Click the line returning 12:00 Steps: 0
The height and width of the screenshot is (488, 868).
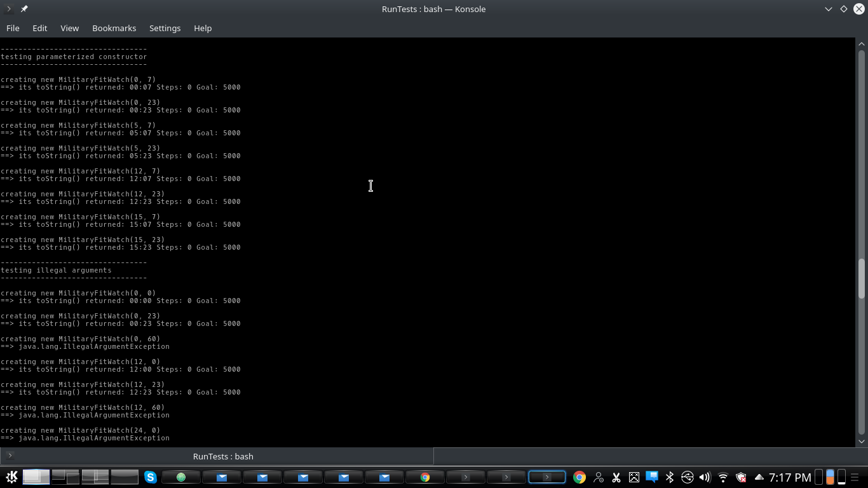point(121,369)
